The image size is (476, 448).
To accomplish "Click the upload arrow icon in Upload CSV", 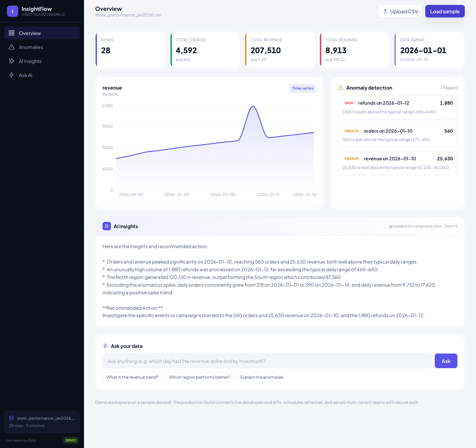I will click(385, 11).
